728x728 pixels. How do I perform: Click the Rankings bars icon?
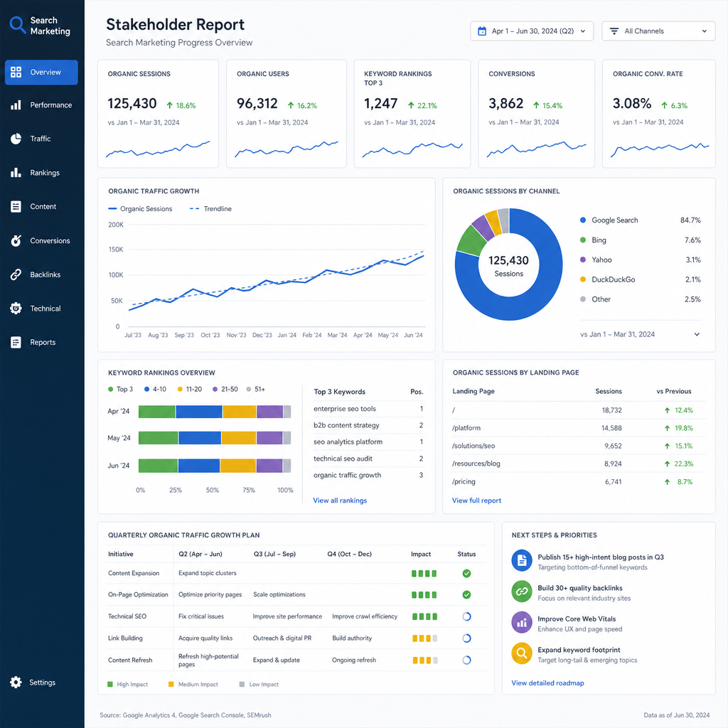16,172
